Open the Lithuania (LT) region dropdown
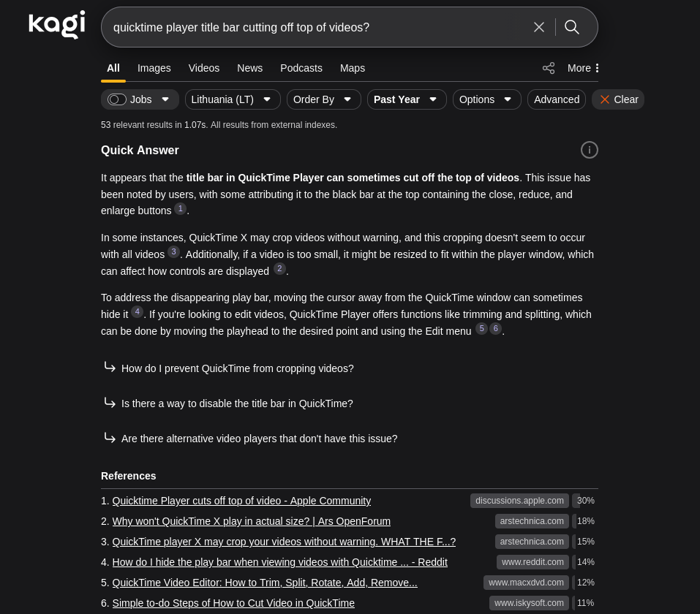The image size is (700, 614). pos(232,99)
